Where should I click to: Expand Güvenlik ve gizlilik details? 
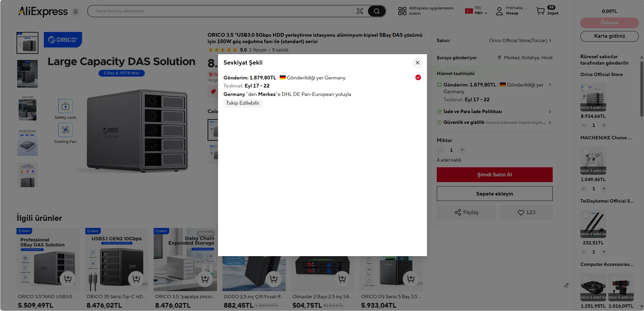[x=550, y=123]
